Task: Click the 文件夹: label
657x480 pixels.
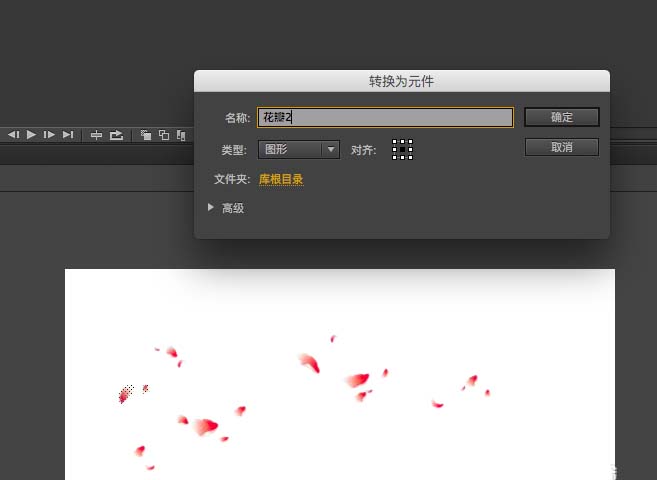Action: 232,179
